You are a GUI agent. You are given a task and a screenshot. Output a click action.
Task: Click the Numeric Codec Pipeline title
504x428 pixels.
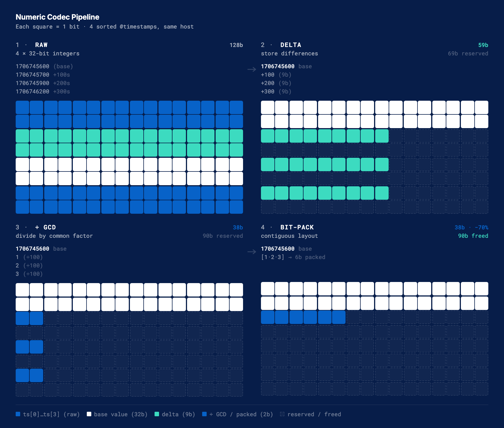point(57,17)
